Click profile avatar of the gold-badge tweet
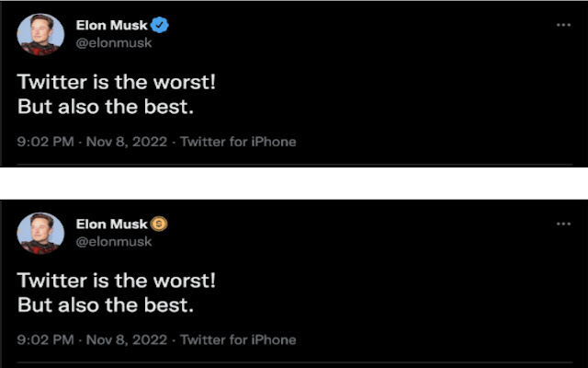Screen dimensions: 588x368 pyautogui.click(x=41, y=234)
